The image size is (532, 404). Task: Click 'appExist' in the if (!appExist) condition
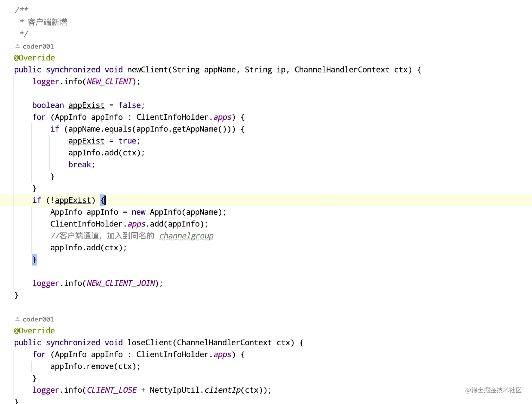point(73,200)
